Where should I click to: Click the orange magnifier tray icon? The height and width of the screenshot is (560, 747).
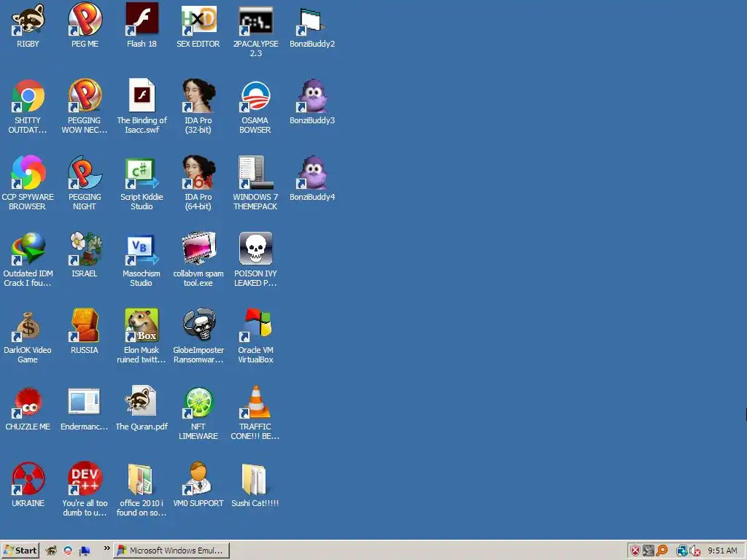click(x=662, y=551)
